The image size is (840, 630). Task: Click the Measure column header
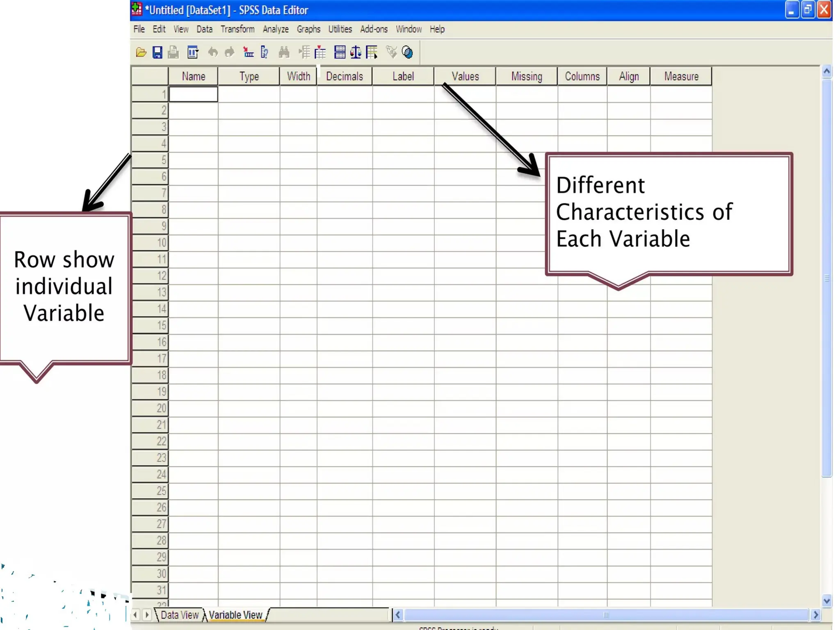681,76
